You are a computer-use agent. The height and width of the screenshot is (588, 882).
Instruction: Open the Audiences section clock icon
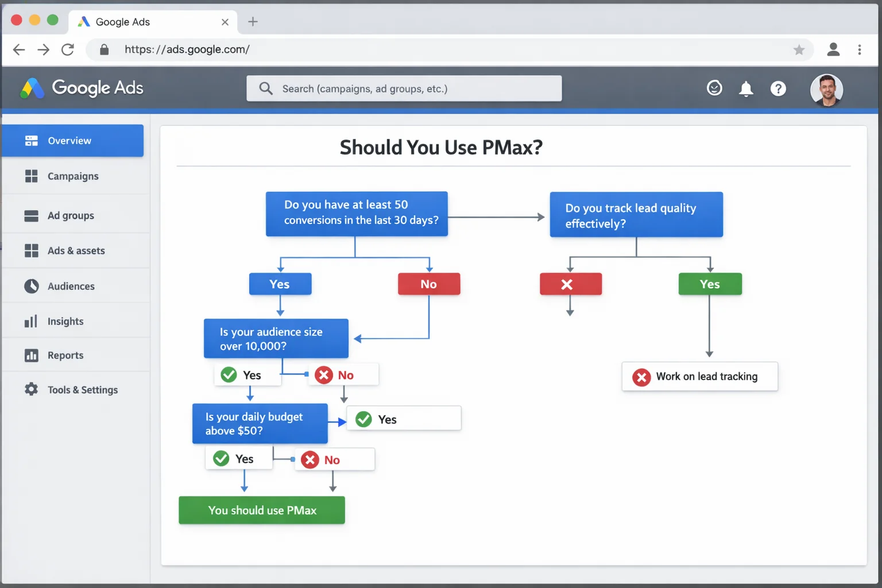31,285
